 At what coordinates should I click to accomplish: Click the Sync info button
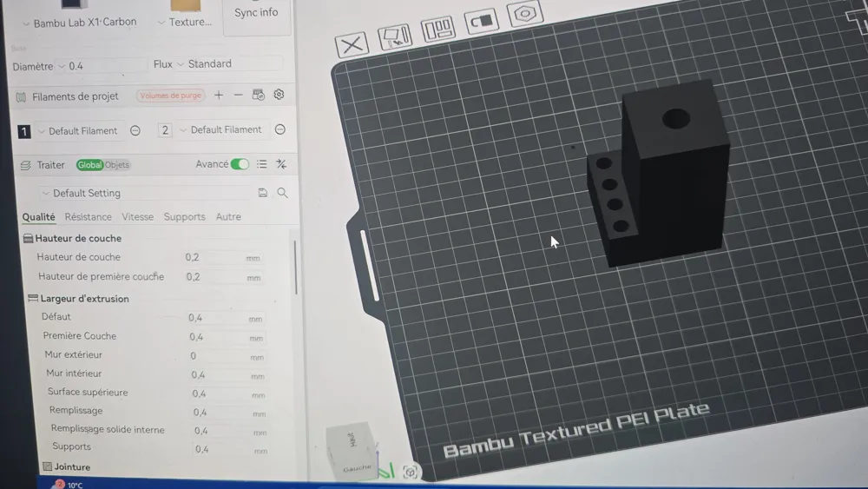(x=256, y=13)
